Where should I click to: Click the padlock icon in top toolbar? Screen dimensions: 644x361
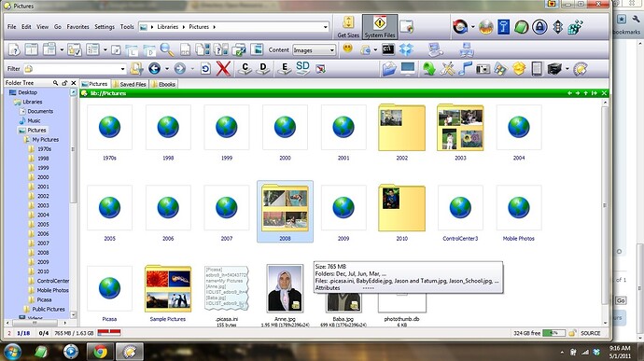[x=539, y=27]
